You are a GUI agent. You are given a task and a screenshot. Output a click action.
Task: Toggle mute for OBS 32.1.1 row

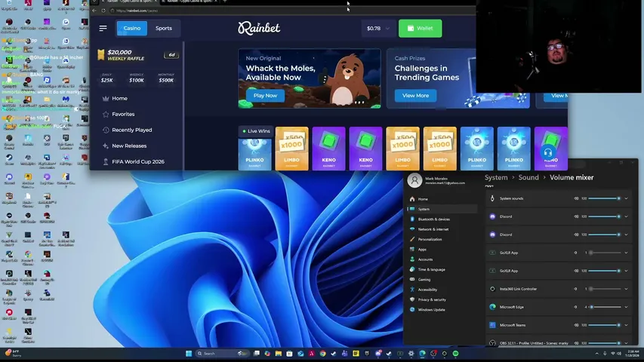click(x=576, y=343)
